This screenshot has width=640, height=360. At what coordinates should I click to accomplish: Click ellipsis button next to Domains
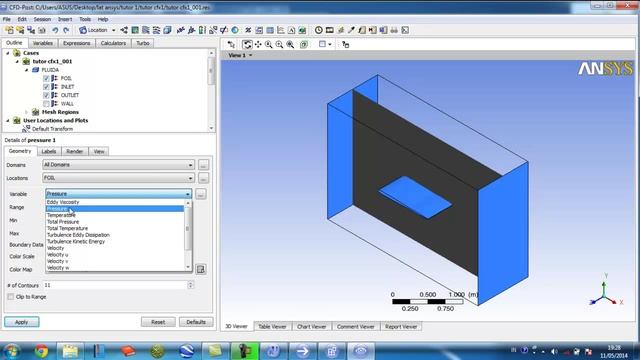(x=203, y=165)
